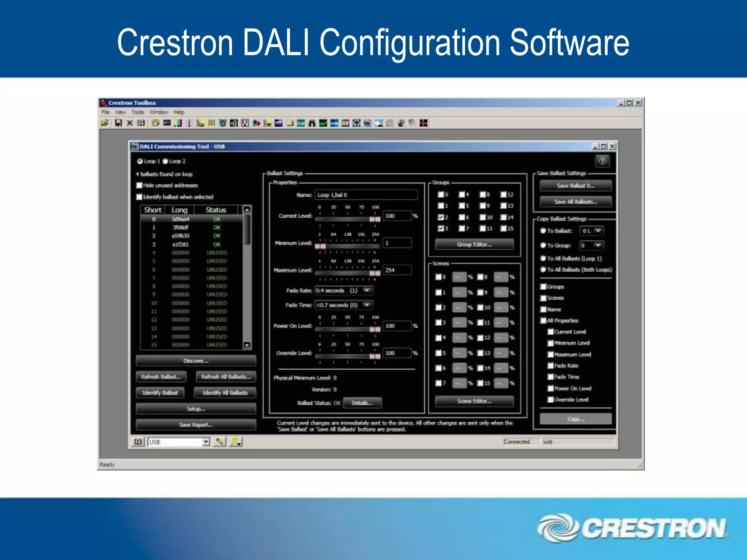Enable Hide unused addresses checkbox
The height and width of the screenshot is (560, 747).
click(139, 185)
